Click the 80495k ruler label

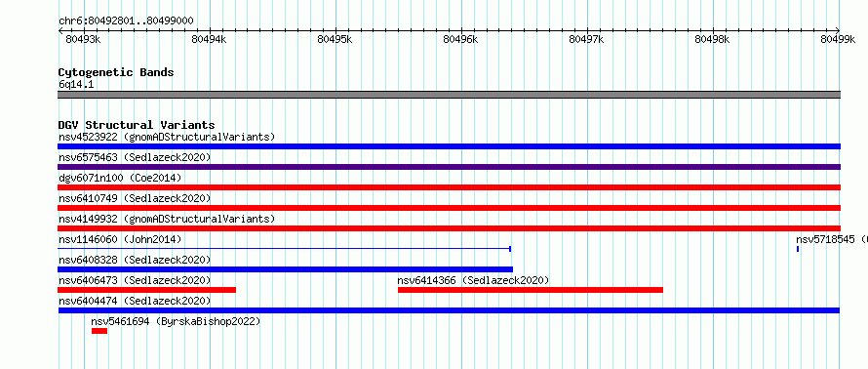(x=335, y=38)
